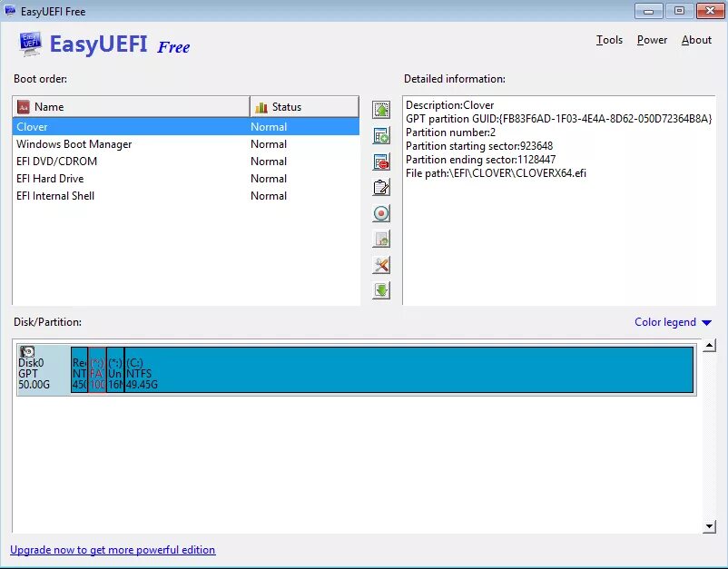The height and width of the screenshot is (569, 728).
Task: Select the EFI Hard Drive entry
Action: pos(186,178)
